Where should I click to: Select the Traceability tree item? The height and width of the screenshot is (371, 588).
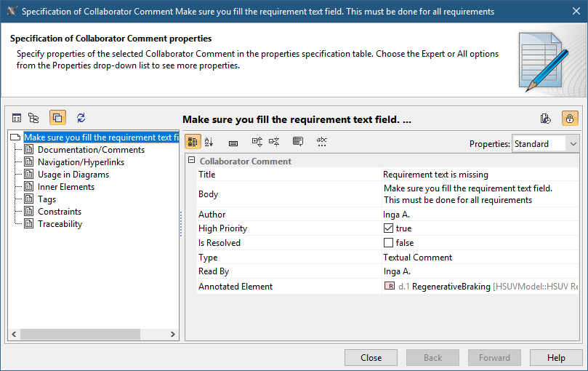[60, 224]
